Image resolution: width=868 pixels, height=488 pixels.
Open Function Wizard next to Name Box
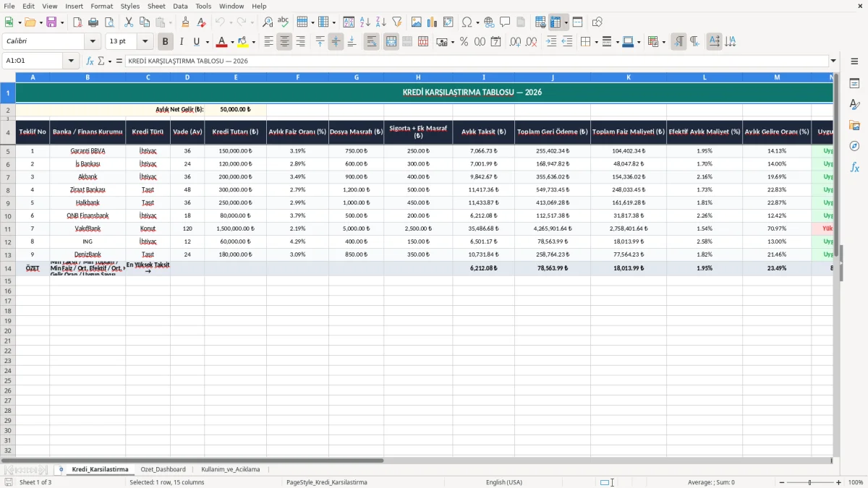click(x=90, y=61)
